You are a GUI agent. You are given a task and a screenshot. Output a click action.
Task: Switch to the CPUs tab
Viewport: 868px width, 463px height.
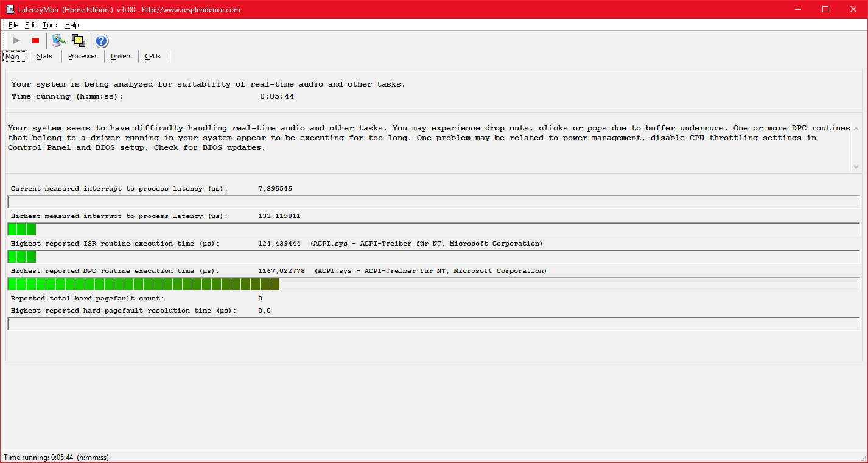[153, 56]
